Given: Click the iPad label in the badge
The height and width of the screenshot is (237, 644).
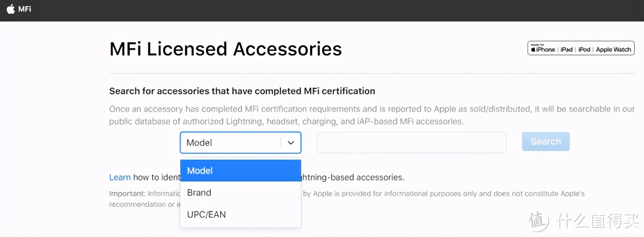Looking at the screenshot, I should click(x=566, y=49).
